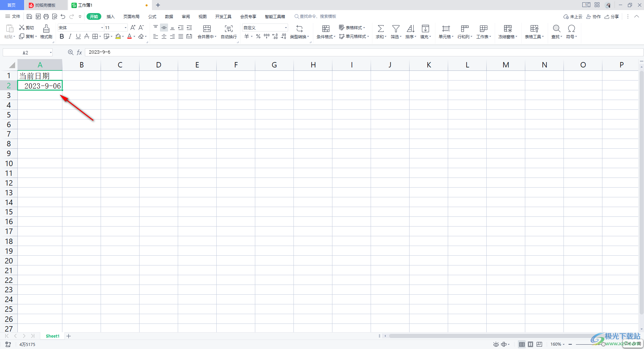Toggle Bold formatting
The width and height of the screenshot is (644, 349).
tap(62, 36)
